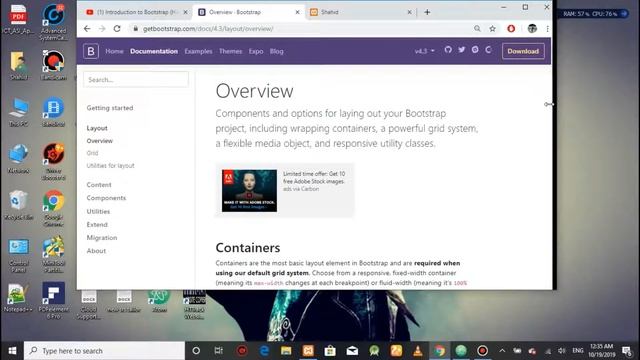This screenshot has width=640, height=360.
Task: Click the Bootstrap logo in the navbar
Action: (x=91, y=51)
